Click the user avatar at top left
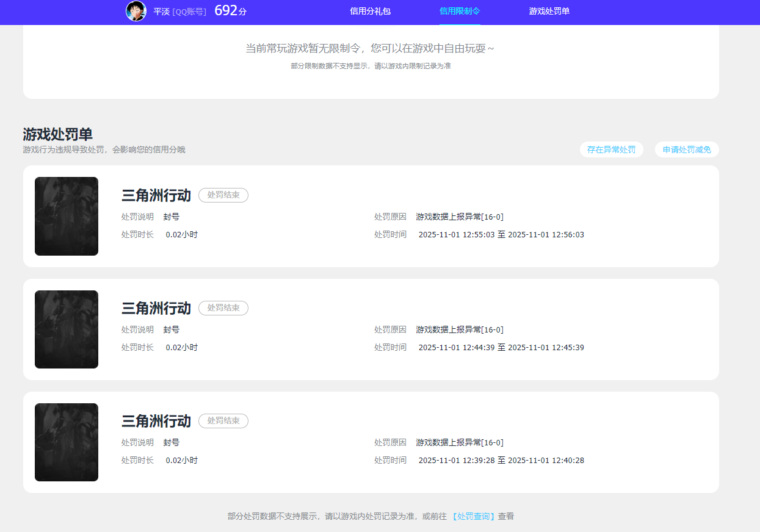Image resolution: width=760 pixels, height=532 pixels. pyautogui.click(x=136, y=11)
